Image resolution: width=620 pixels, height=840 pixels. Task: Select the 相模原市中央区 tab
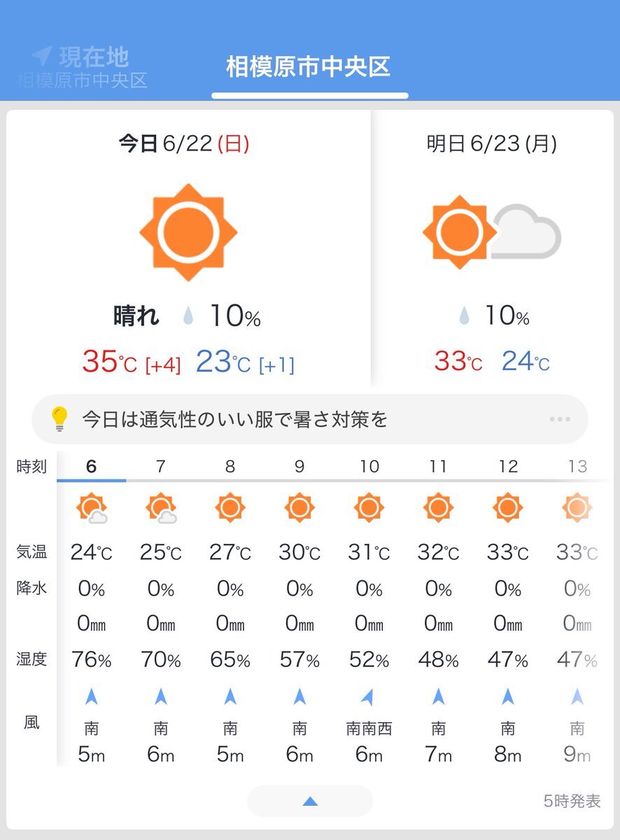(309, 67)
